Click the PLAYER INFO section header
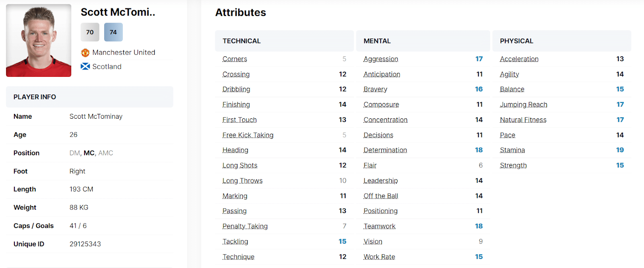Viewport: 644px width, 268px height. tap(35, 97)
